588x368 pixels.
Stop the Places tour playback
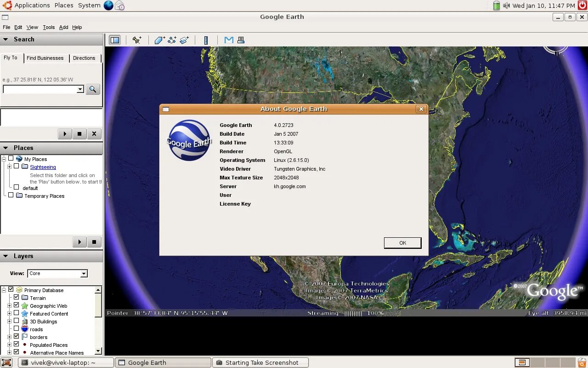[x=94, y=242]
